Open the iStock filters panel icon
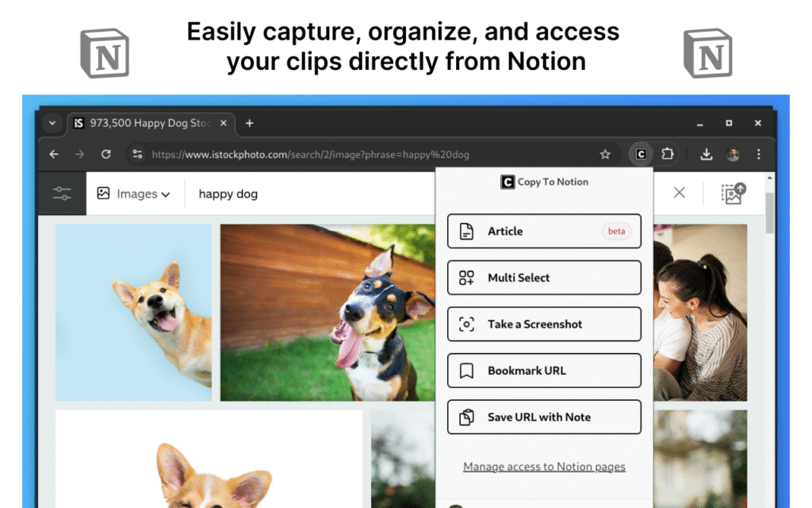The height and width of the screenshot is (508, 812). [x=62, y=194]
